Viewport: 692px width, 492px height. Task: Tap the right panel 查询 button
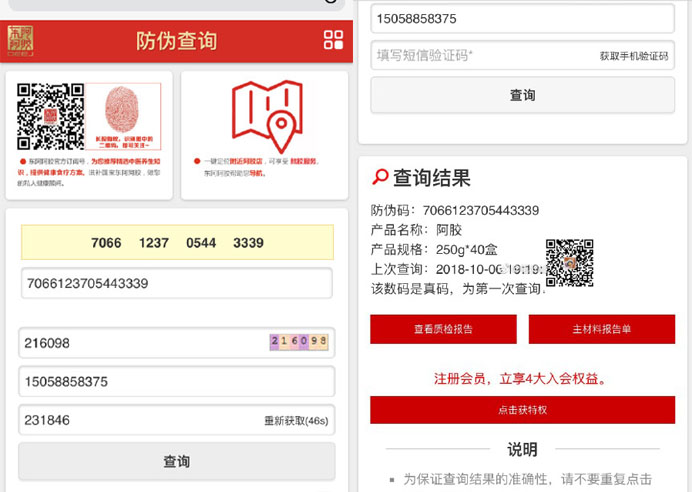tap(523, 95)
